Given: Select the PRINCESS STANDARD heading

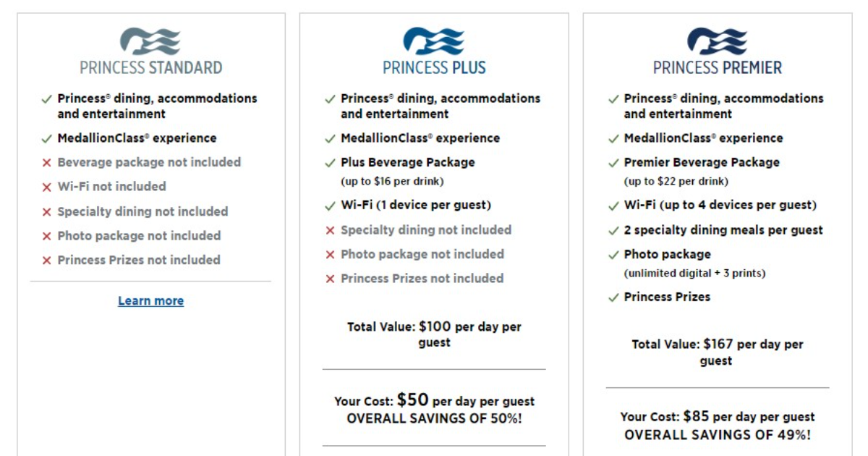Looking at the screenshot, I should pos(150,68).
